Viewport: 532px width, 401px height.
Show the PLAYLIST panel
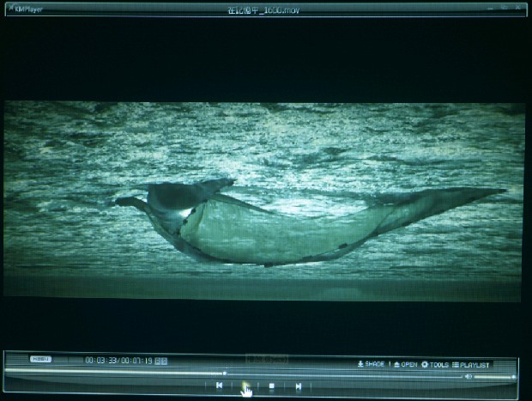click(x=475, y=364)
